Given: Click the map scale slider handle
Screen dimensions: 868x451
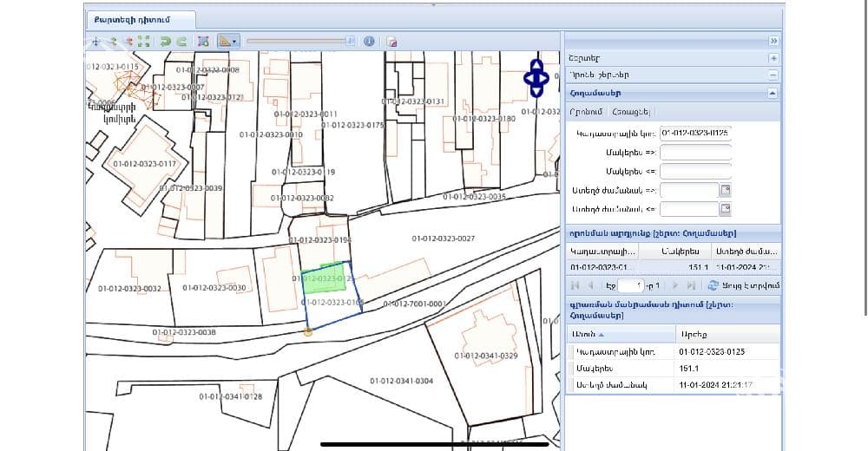Looking at the screenshot, I should click(351, 42).
